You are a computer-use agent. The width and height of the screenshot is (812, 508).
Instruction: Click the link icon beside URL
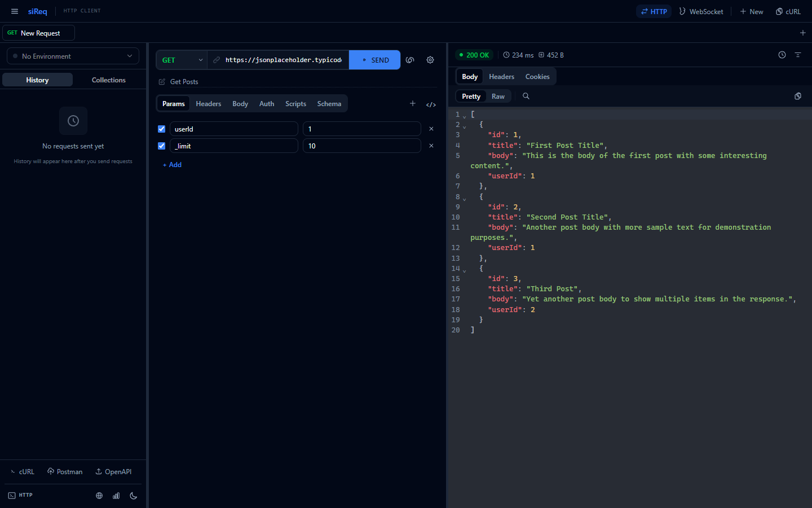[217, 60]
